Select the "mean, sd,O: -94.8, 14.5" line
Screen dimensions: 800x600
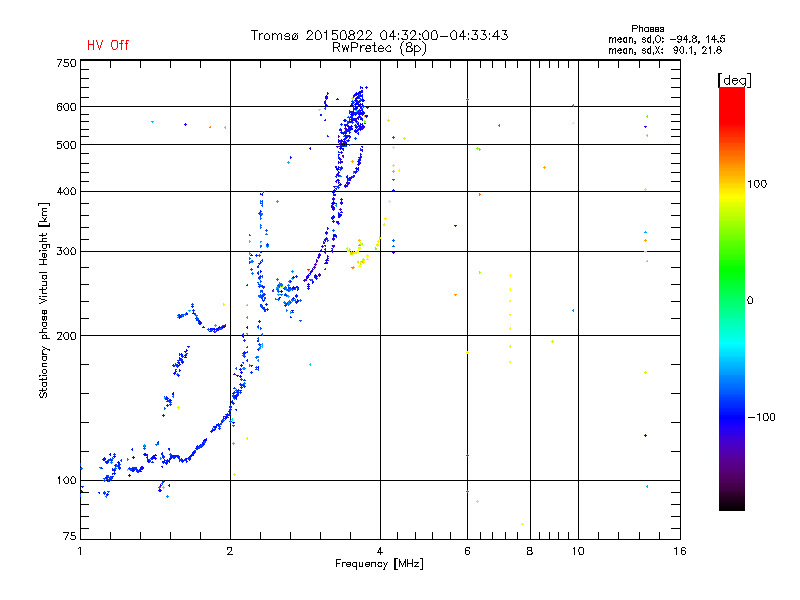pyautogui.click(x=666, y=39)
